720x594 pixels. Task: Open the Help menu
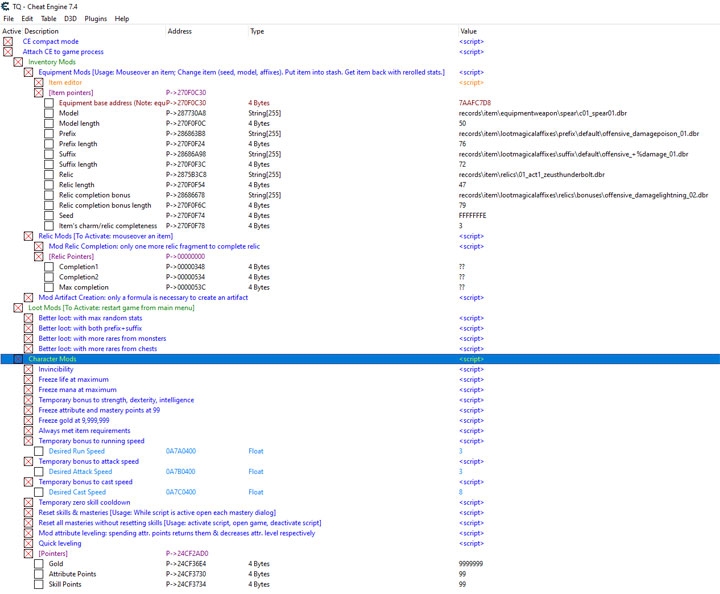click(x=122, y=18)
